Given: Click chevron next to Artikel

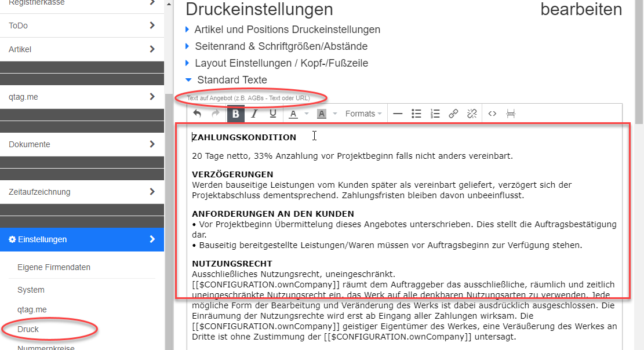Looking at the screenshot, I should tap(152, 49).
